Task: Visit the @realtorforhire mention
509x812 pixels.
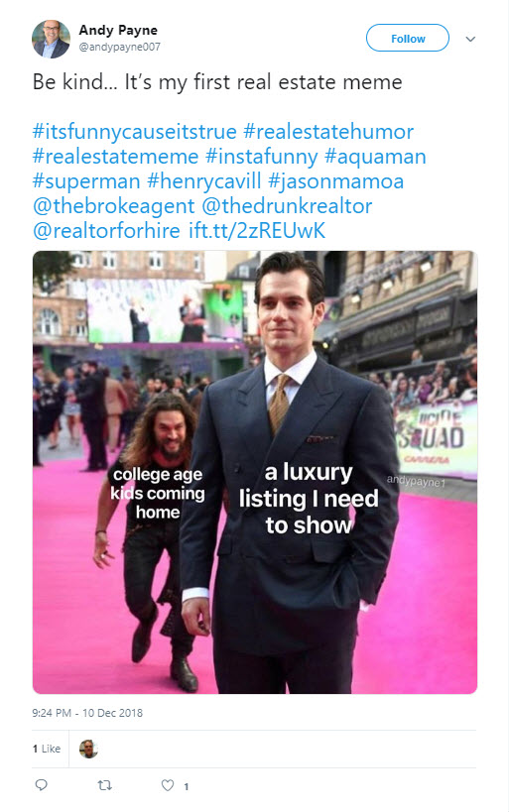Action: click(x=106, y=230)
